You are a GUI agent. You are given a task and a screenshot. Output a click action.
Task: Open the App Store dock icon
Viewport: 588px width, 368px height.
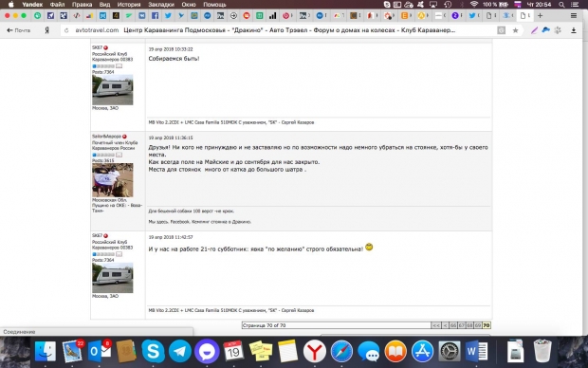click(423, 352)
